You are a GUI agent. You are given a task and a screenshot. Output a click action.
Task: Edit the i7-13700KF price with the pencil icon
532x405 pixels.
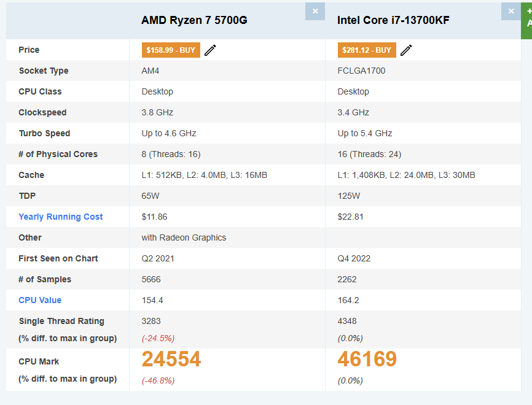[406, 50]
